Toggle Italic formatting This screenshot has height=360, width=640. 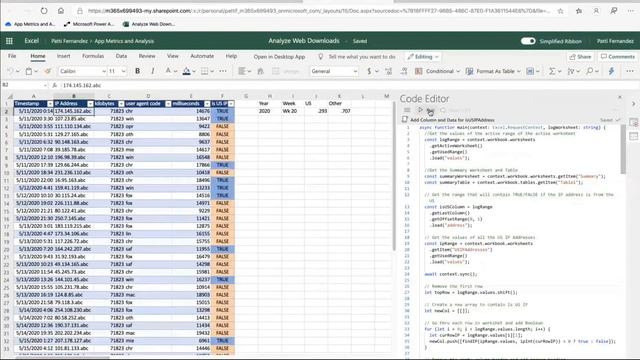[x=153, y=71]
